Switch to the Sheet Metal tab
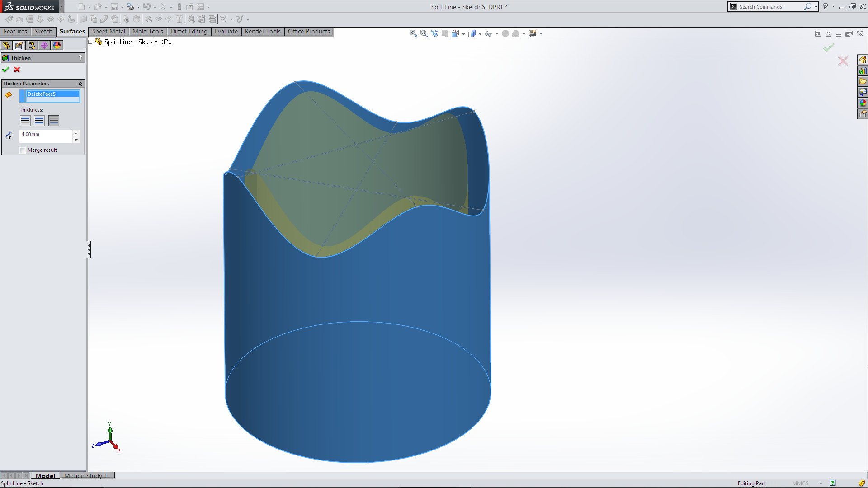 coord(108,32)
